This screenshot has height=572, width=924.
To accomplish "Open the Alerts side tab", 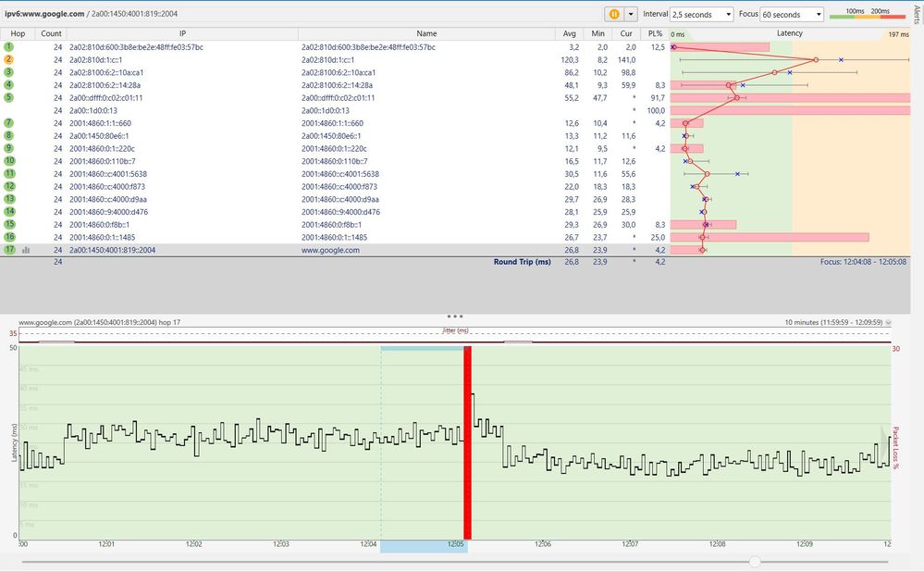I will (917, 14).
